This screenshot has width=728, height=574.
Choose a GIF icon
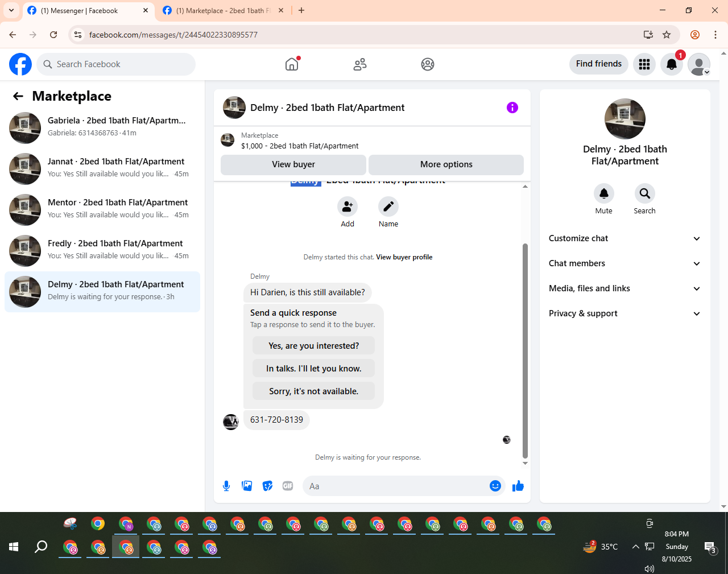[x=288, y=486]
